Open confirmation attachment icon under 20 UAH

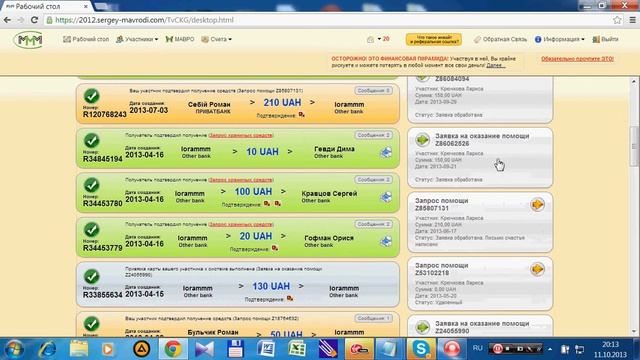[x=275, y=248]
